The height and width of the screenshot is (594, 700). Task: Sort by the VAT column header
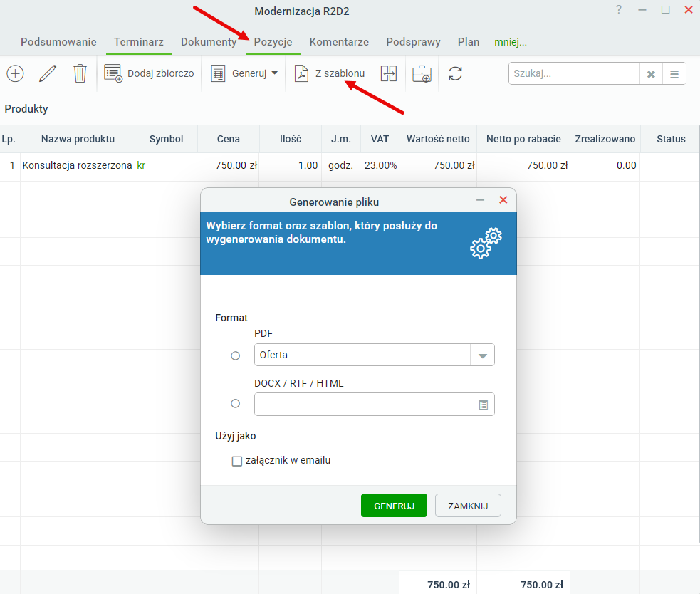point(380,139)
